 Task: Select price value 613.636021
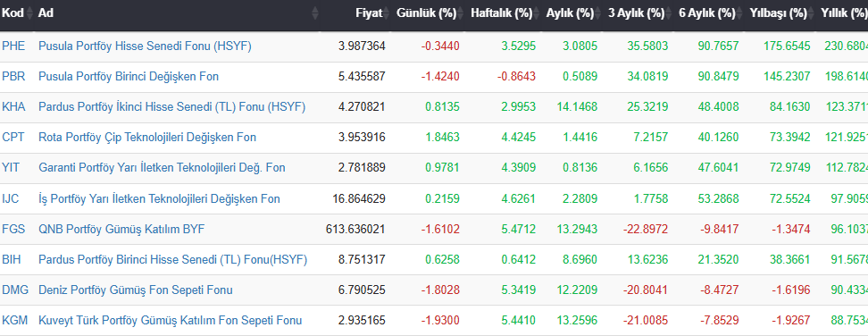356,229
